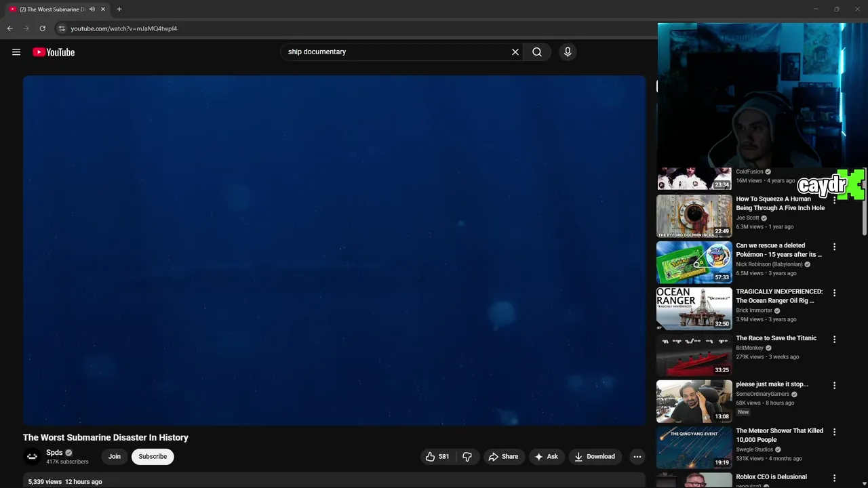Open Squeeze A Human video thumbnail
This screenshot has height=488, width=868.
(694, 216)
